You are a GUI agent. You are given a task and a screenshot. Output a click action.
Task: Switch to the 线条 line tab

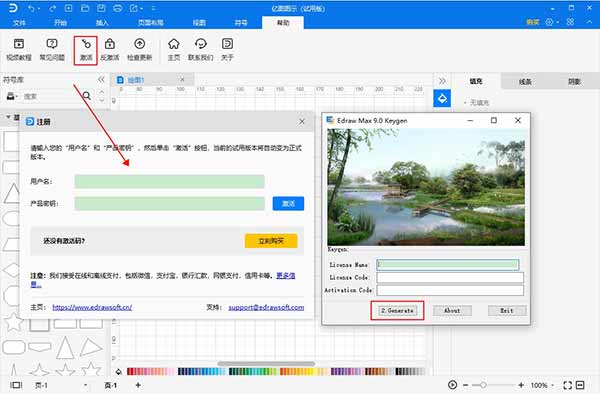point(525,81)
